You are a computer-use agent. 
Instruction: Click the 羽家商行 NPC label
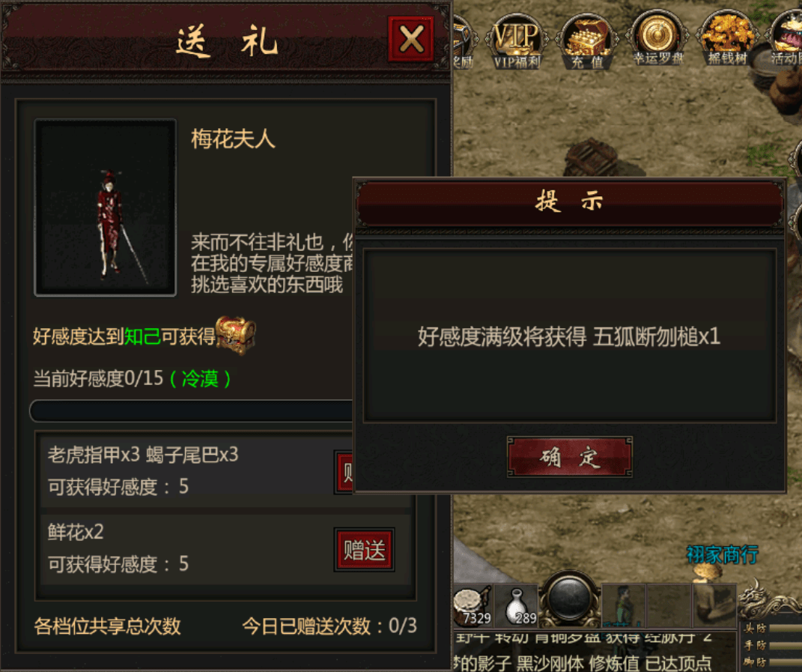pos(722,555)
